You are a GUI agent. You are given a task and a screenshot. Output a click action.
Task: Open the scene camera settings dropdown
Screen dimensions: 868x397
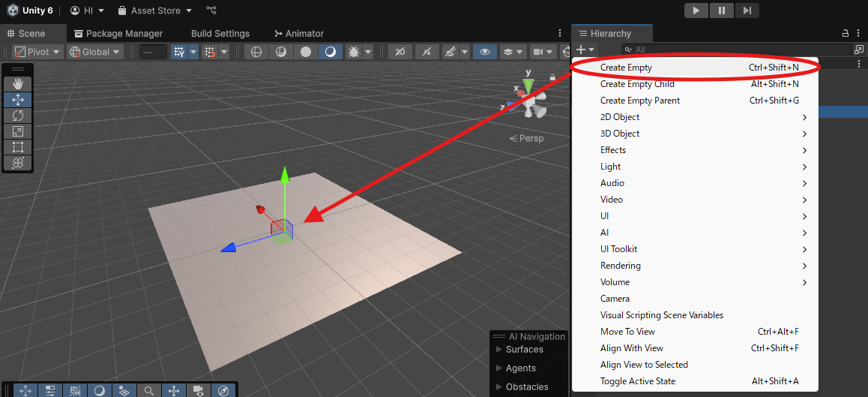[x=543, y=52]
